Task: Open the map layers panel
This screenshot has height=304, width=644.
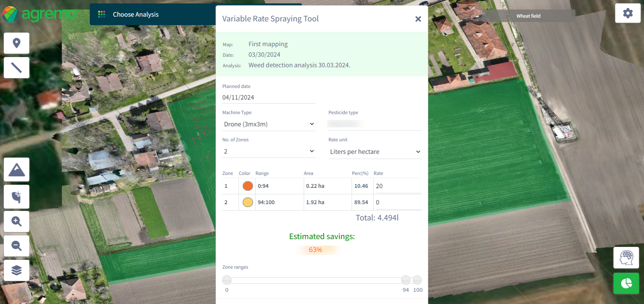Action: 16,270
